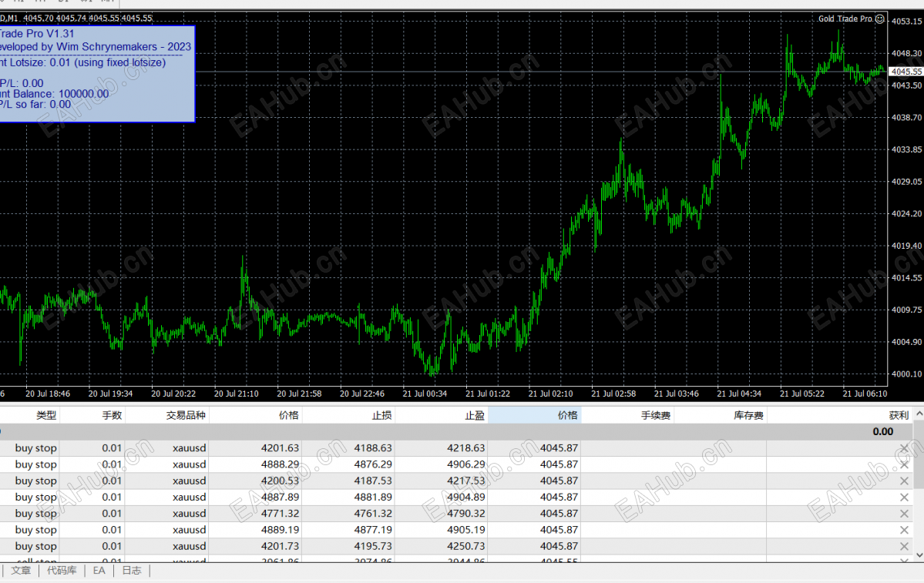This screenshot has width=924, height=583.
Task: Click the Gold Trade Pro smiley icon
Action: point(880,18)
